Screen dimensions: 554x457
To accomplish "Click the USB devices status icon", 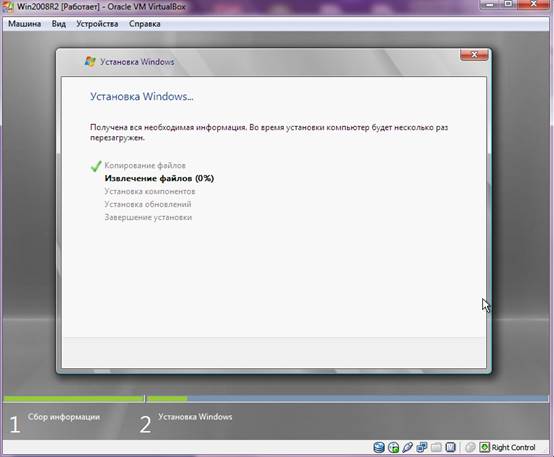I will (x=407, y=447).
